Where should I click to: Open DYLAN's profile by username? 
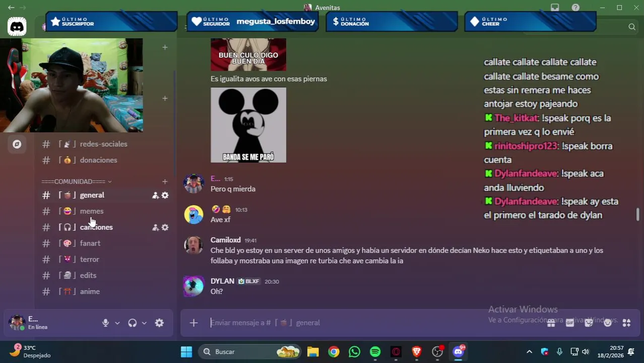click(222, 281)
